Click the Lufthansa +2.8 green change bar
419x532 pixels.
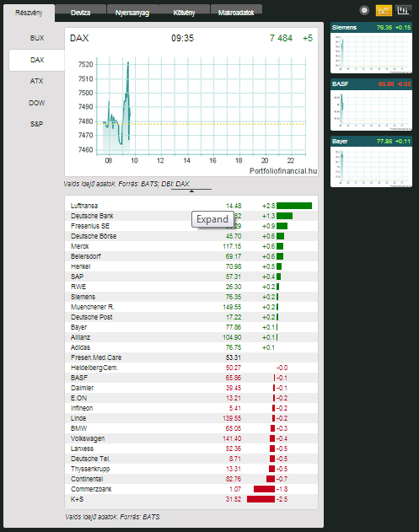click(x=294, y=206)
